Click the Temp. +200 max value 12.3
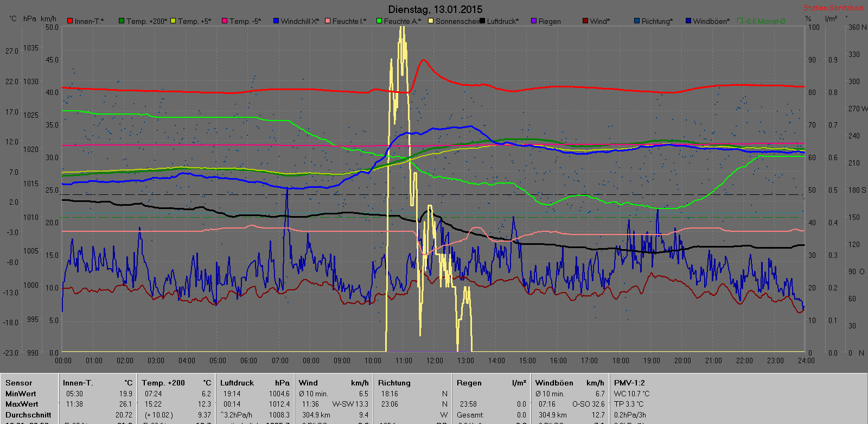This screenshot has height=424, width=868. coord(205,404)
